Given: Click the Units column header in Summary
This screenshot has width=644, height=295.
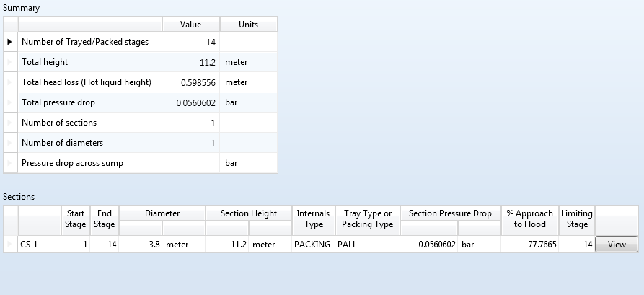Looking at the screenshot, I should (248, 25).
